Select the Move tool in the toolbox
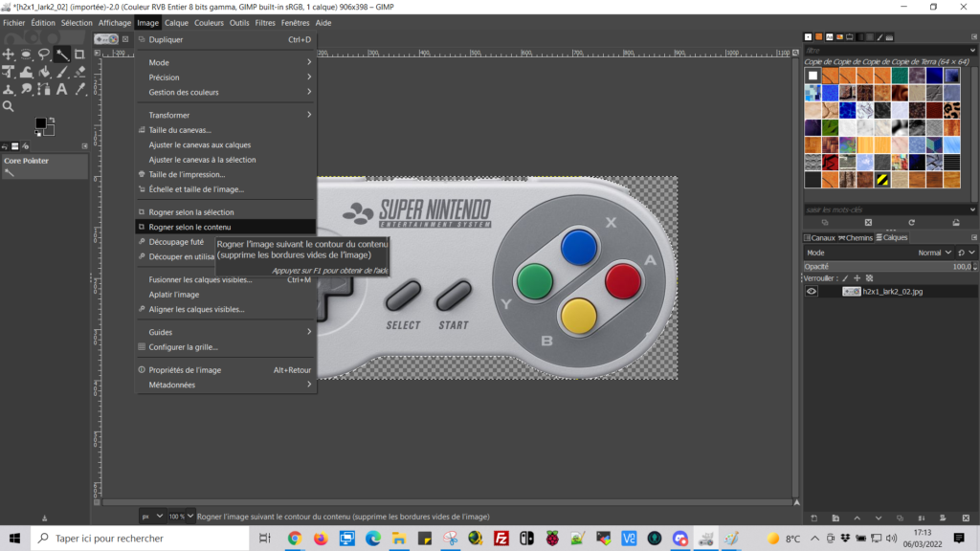 [8, 55]
